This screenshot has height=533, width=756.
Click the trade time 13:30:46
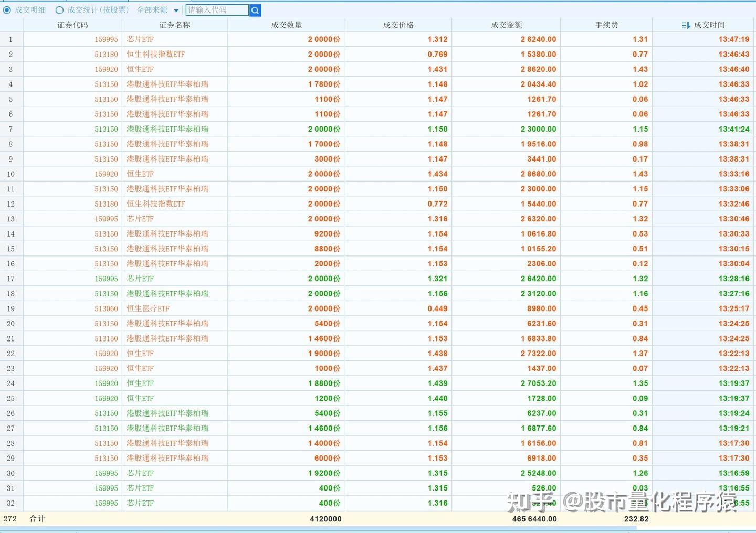734,219
